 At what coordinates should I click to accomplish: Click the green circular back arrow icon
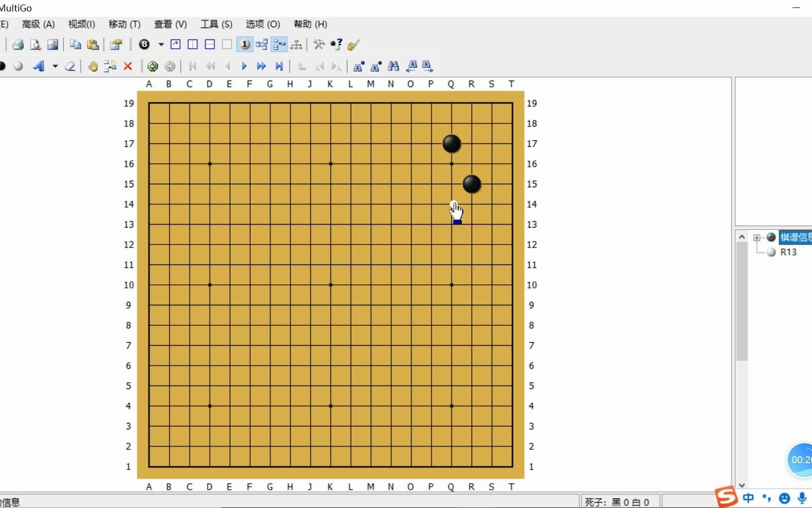[x=153, y=66]
